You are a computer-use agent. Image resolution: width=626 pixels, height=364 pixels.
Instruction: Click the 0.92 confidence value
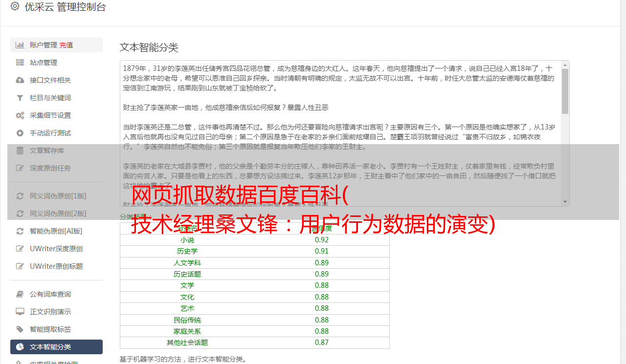point(322,240)
